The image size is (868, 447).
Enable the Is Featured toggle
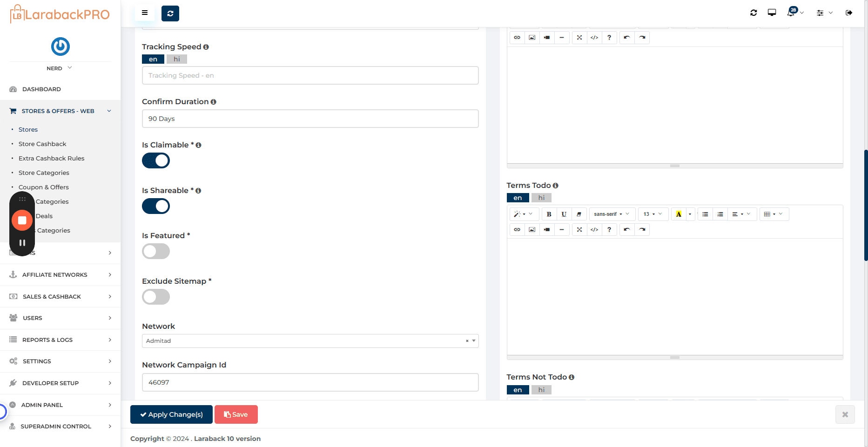(156, 251)
